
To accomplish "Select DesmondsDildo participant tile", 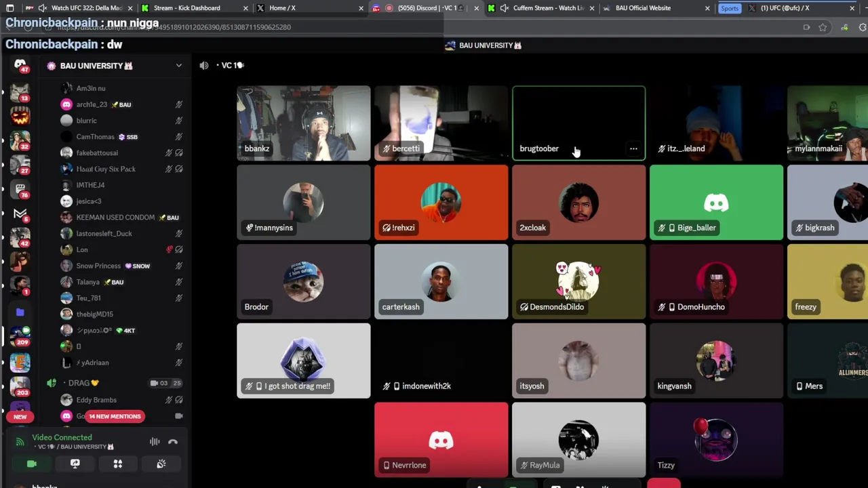I will tap(579, 282).
